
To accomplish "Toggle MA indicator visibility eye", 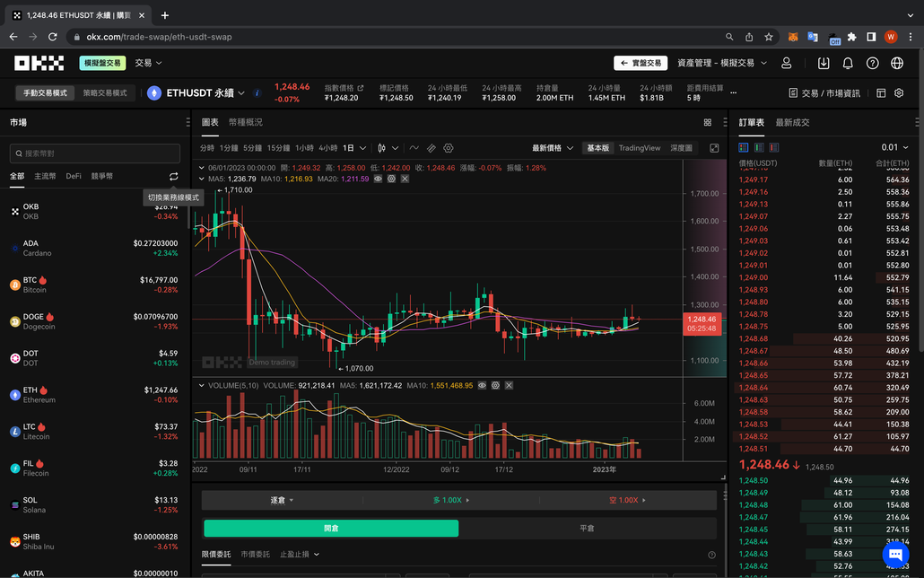I will 378,179.
